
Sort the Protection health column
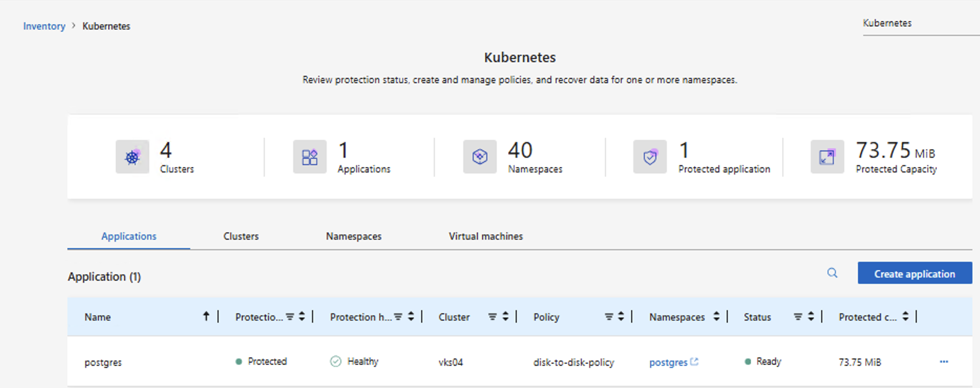click(x=411, y=316)
